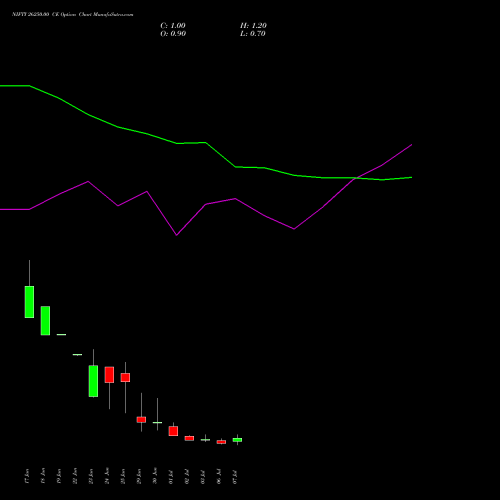This screenshot has height=500, width=500.
Task: Click the red candlestick for 24 Jun
Action: point(109,375)
